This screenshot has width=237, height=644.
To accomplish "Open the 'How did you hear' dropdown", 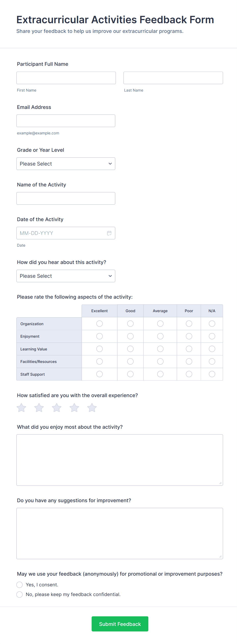I will click(x=66, y=276).
